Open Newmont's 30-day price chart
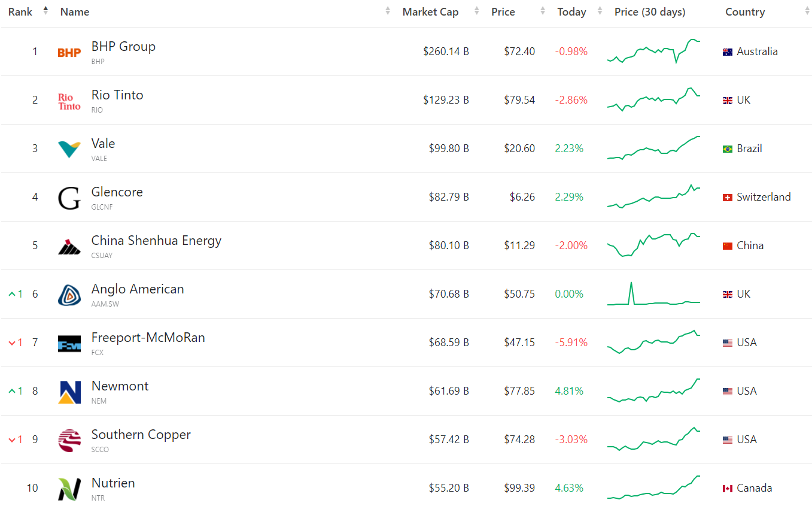The image size is (812, 512). [653, 390]
